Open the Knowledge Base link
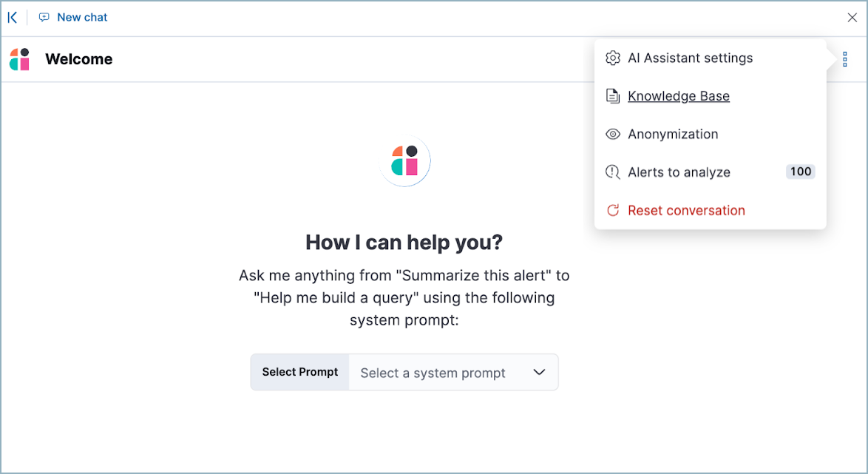Screen dimensions: 868x474 pos(679,95)
